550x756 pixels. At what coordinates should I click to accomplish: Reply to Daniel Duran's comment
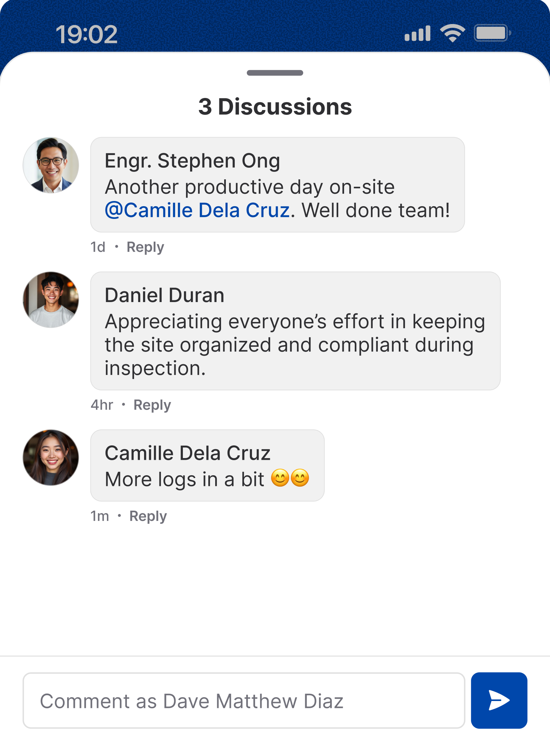tap(152, 405)
